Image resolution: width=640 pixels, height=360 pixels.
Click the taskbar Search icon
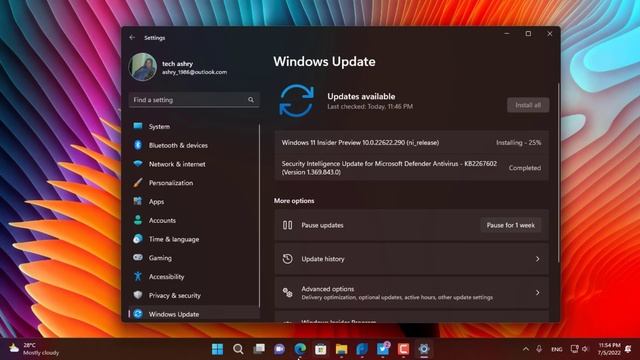point(238,349)
